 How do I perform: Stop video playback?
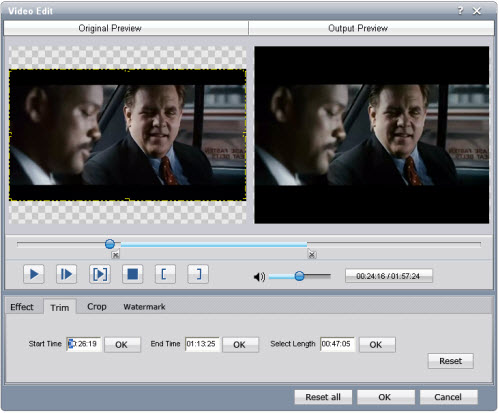[x=132, y=274]
